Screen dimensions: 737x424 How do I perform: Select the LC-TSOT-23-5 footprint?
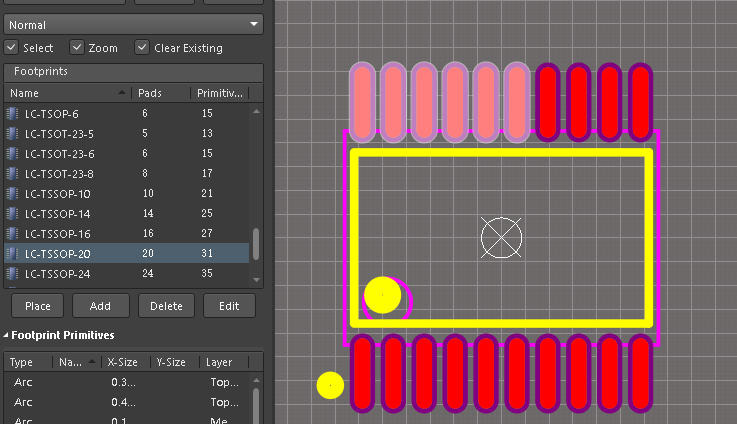click(x=126, y=133)
